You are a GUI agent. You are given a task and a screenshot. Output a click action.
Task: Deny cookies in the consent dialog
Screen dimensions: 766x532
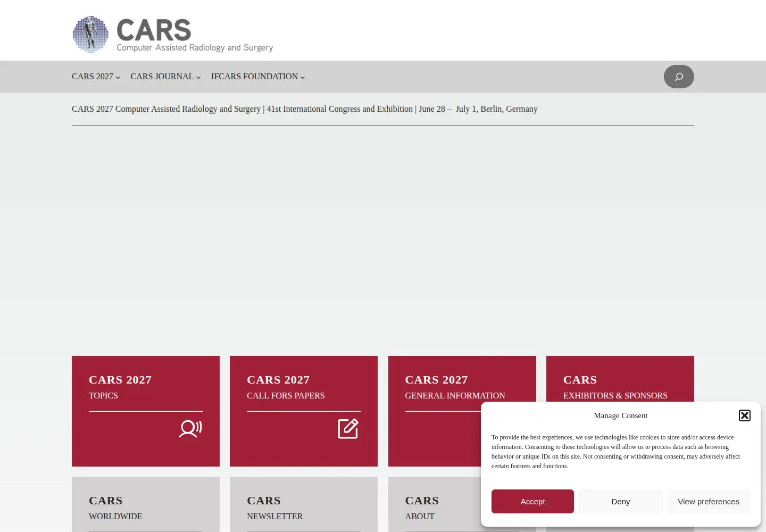621,501
